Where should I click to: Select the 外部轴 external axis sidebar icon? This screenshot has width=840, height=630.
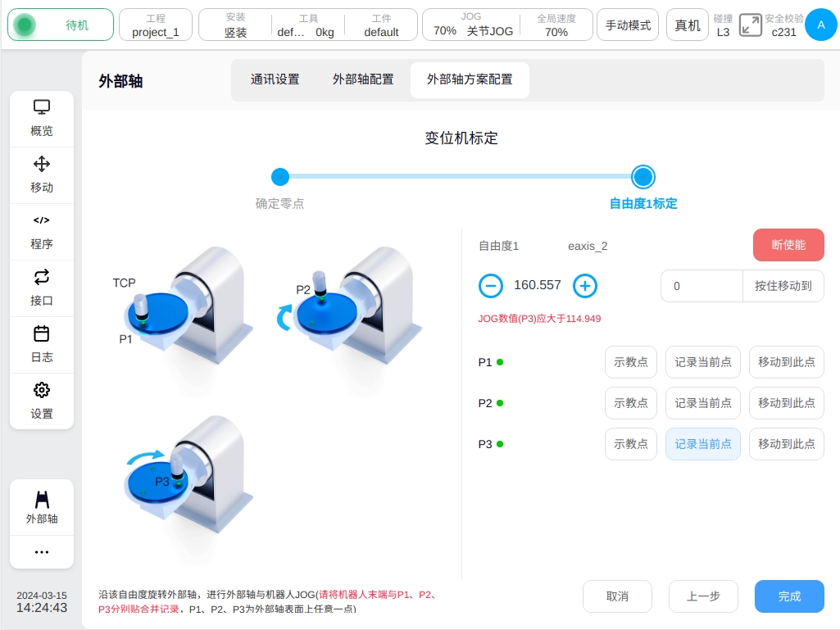tap(42, 507)
